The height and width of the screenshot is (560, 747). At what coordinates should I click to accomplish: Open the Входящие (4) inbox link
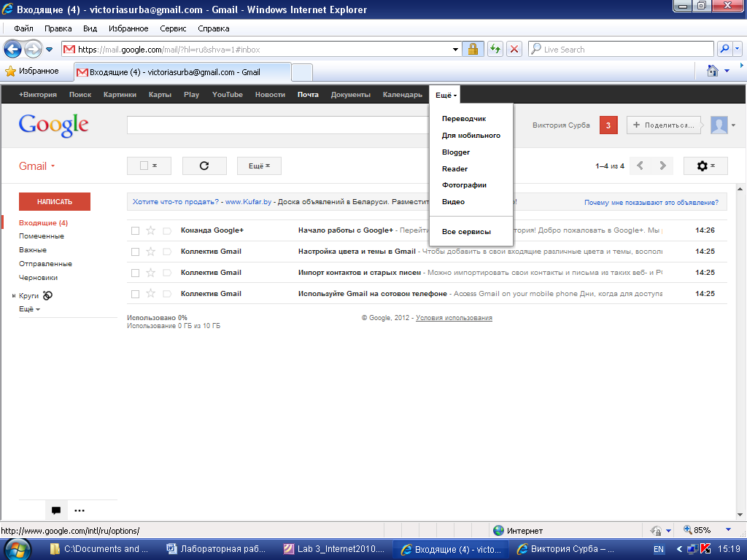click(43, 223)
